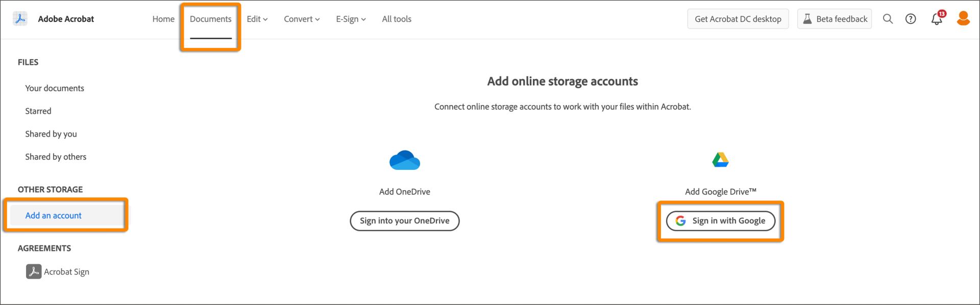Click the Adobe Acrobat logo icon
The height and width of the screenshot is (305, 980).
click(x=20, y=19)
